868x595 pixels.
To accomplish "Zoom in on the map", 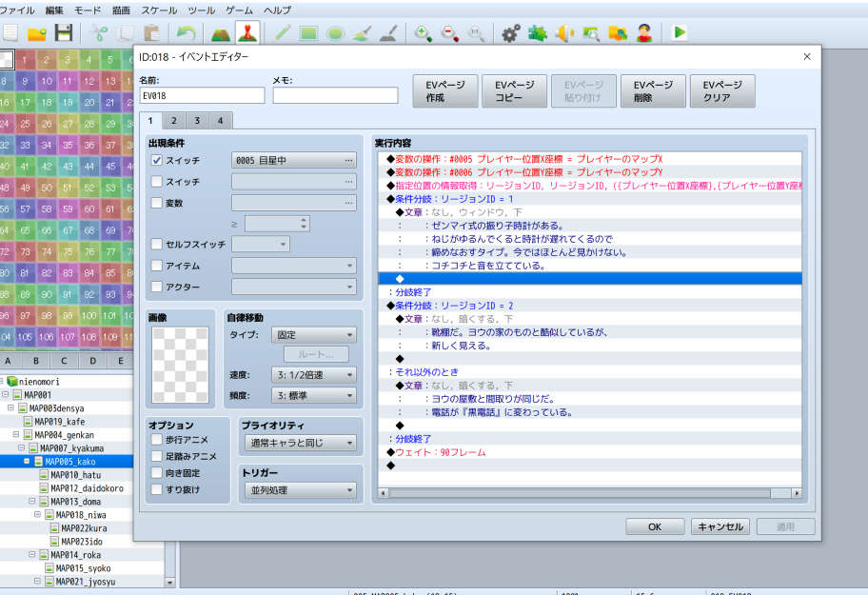I will [x=423, y=33].
